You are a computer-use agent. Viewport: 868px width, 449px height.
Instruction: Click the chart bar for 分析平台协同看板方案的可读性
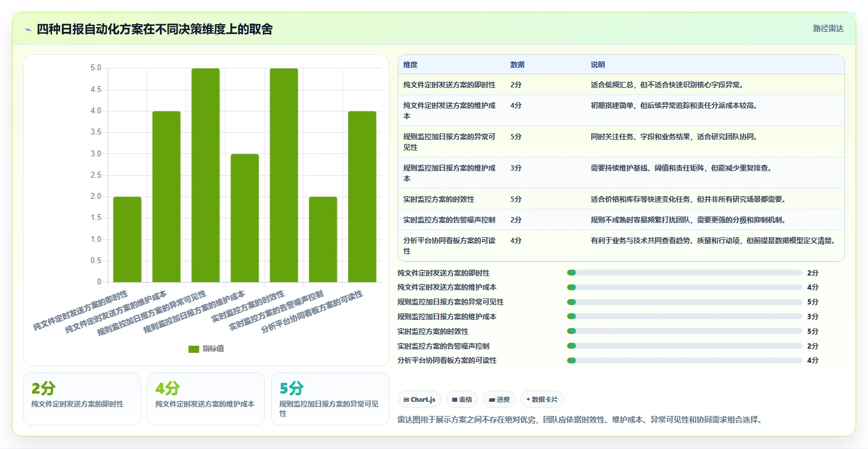(362, 196)
